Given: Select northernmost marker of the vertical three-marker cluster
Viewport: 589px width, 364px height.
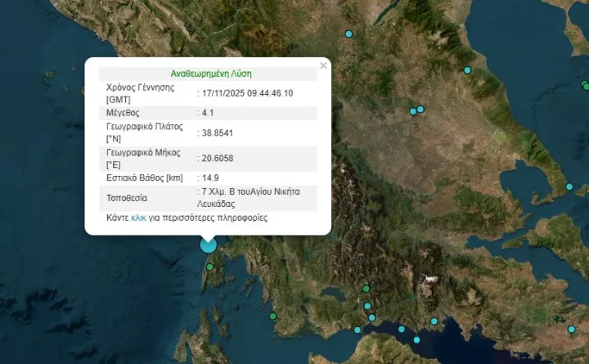Looking at the screenshot, I should tap(366, 288).
